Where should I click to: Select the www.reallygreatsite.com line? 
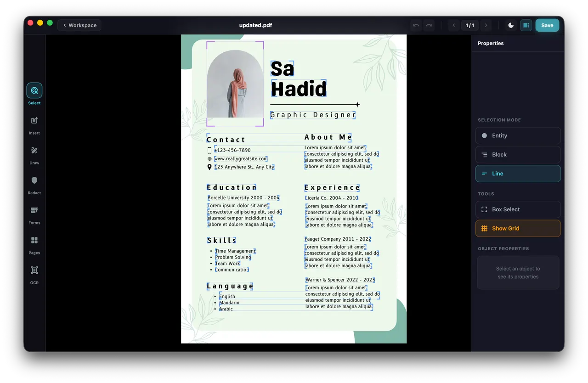click(241, 158)
